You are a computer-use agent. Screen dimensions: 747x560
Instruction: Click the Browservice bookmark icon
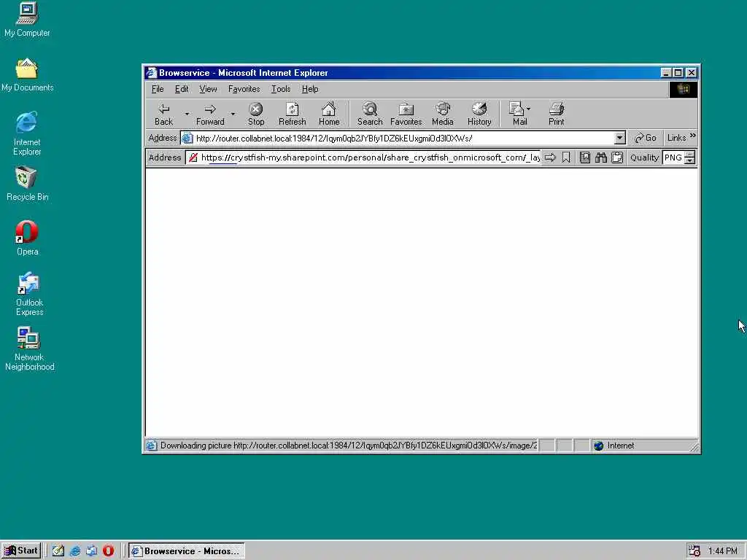point(566,157)
